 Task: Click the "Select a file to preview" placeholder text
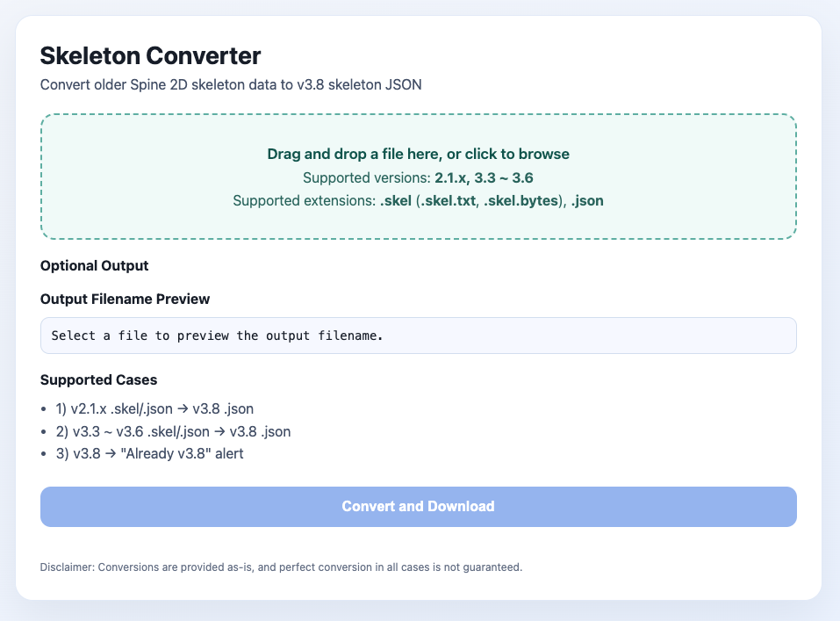click(x=217, y=336)
